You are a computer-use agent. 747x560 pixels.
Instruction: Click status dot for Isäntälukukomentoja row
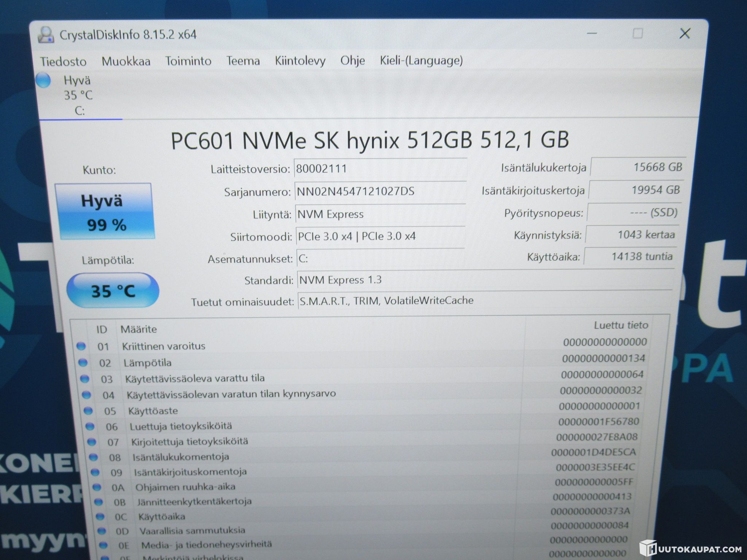93,457
